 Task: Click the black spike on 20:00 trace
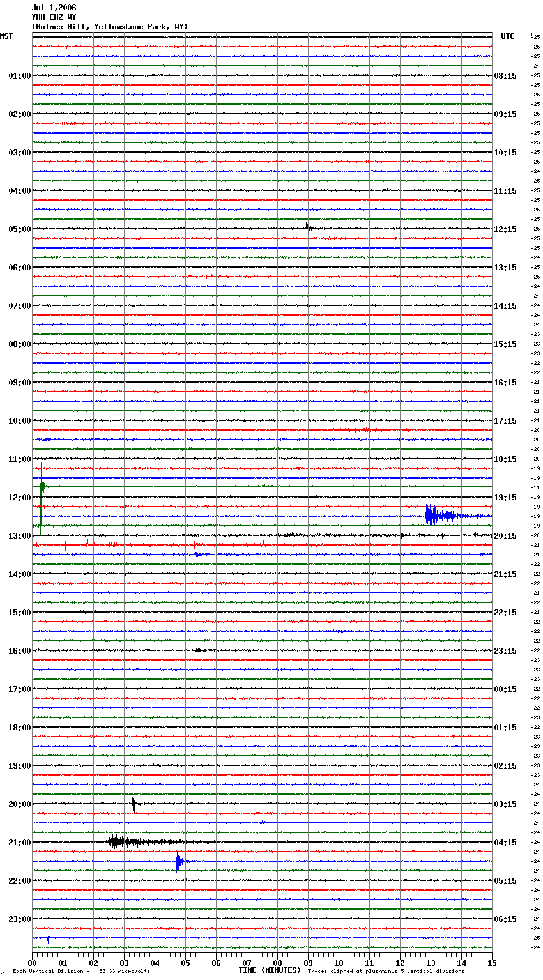pyautogui.click(x=134, y=802)
